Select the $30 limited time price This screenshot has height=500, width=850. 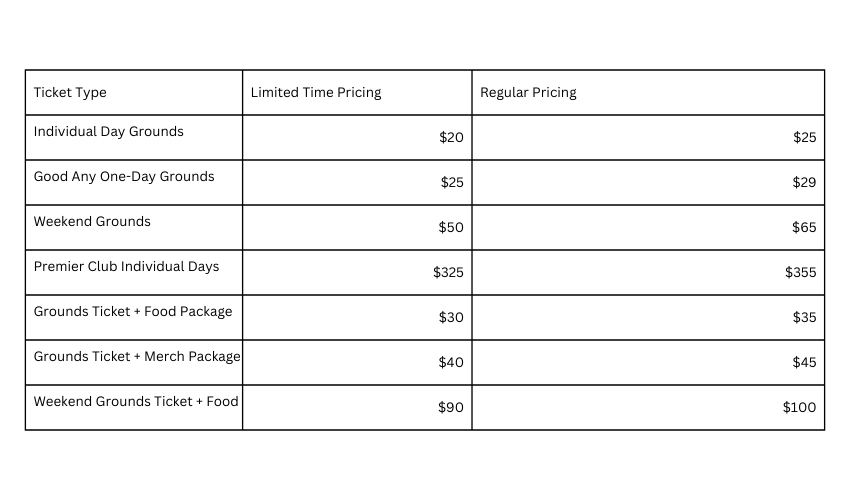[451, 317]
